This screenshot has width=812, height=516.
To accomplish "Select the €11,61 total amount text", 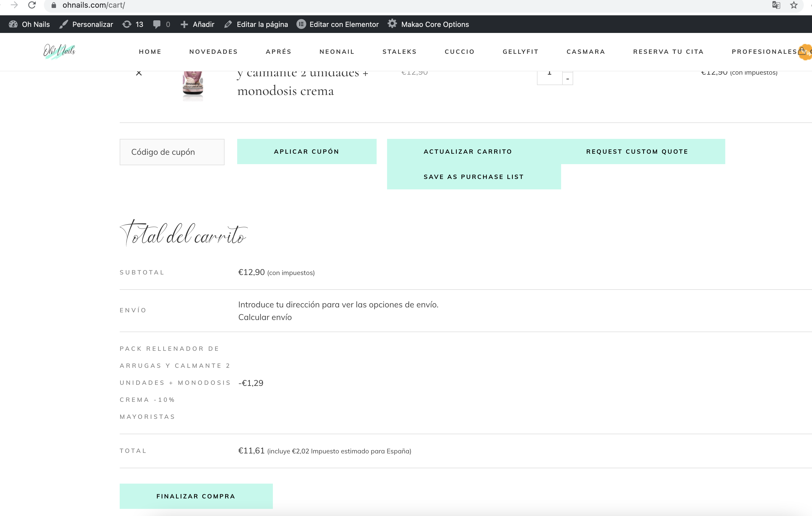I will [251, 451].
